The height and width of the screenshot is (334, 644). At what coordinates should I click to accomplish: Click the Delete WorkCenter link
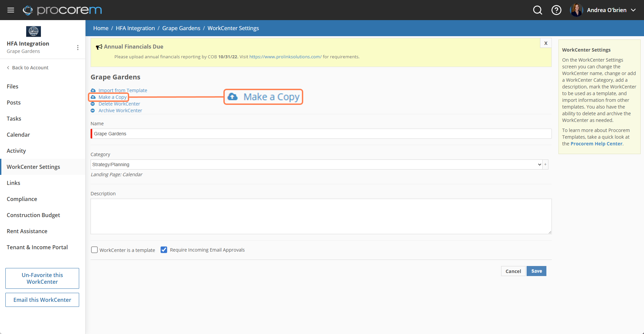pyautogui.click(x=119, y=104)
